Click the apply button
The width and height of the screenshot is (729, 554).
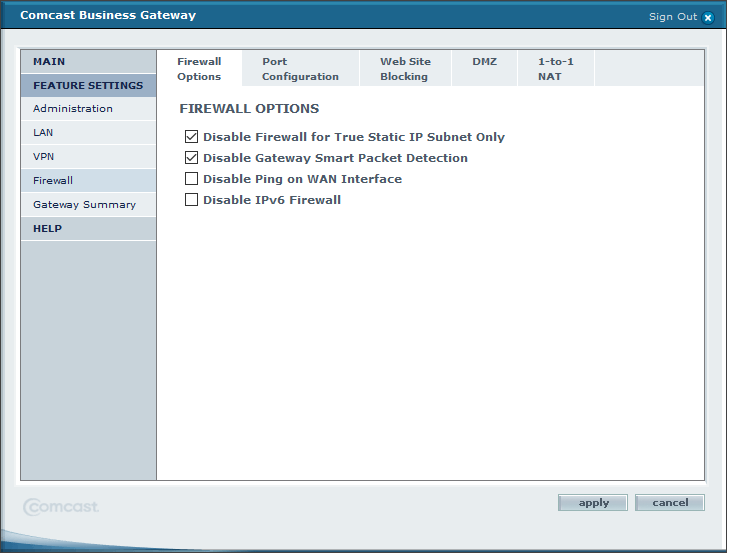click(593, 502)
